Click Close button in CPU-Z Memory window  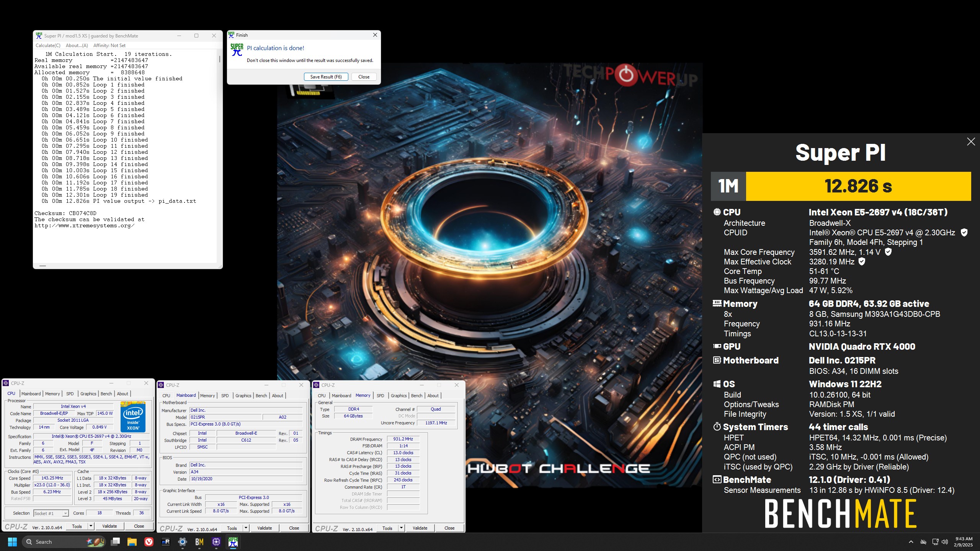pos(449,528)
